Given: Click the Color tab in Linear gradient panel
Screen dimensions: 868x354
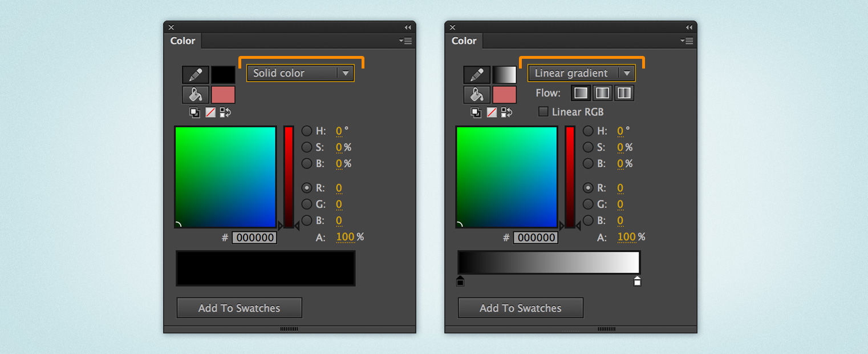Looking at the screenshot, I should point(464,41).
